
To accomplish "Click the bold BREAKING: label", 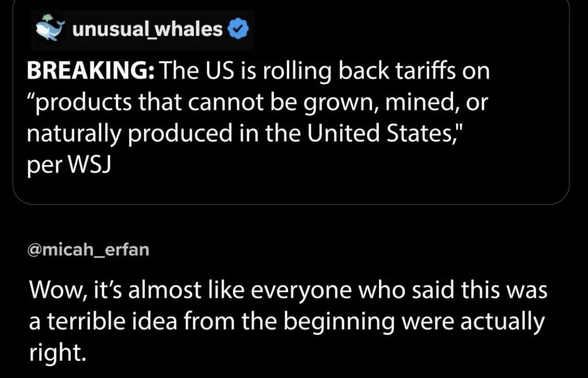I will 90,72.
